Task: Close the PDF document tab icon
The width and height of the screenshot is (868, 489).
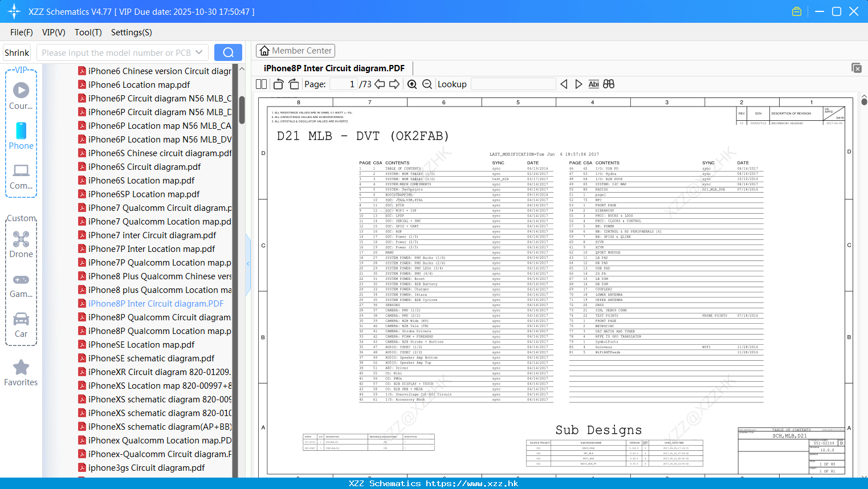Action: (x=856, y=68)
